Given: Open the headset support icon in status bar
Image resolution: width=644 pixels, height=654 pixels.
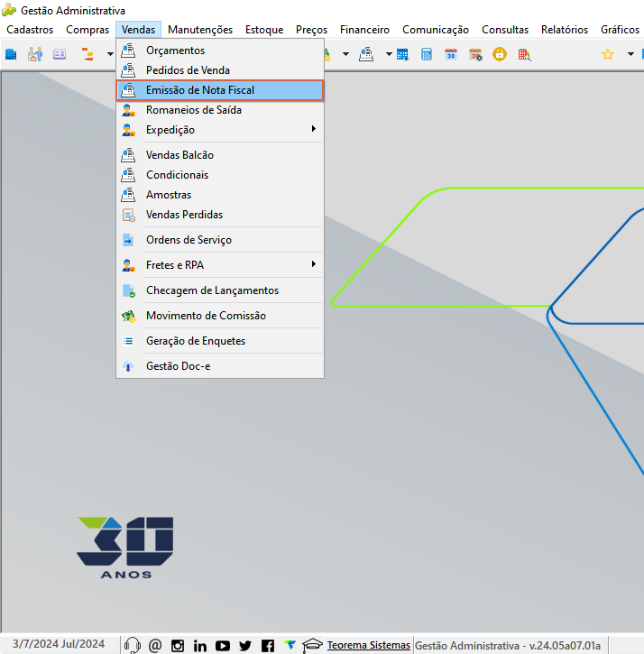Looking at the screenshot, I should (133, 645).
